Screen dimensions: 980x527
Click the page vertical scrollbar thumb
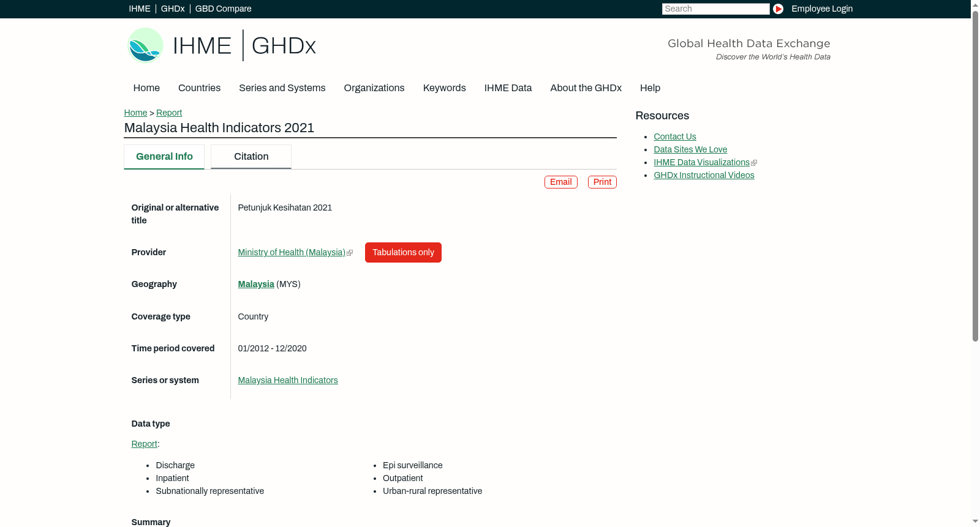pos(975,176)
